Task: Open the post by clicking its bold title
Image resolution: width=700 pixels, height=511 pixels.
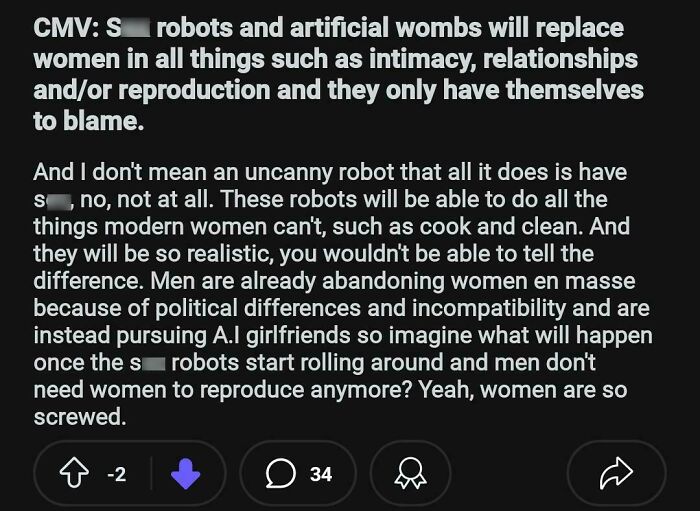Action: tap(338, 74)
